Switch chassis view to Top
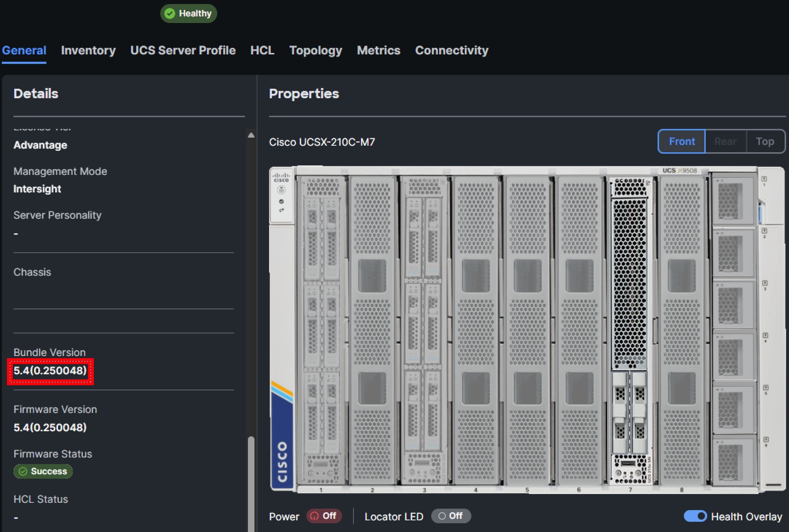 tap(765, 141)
